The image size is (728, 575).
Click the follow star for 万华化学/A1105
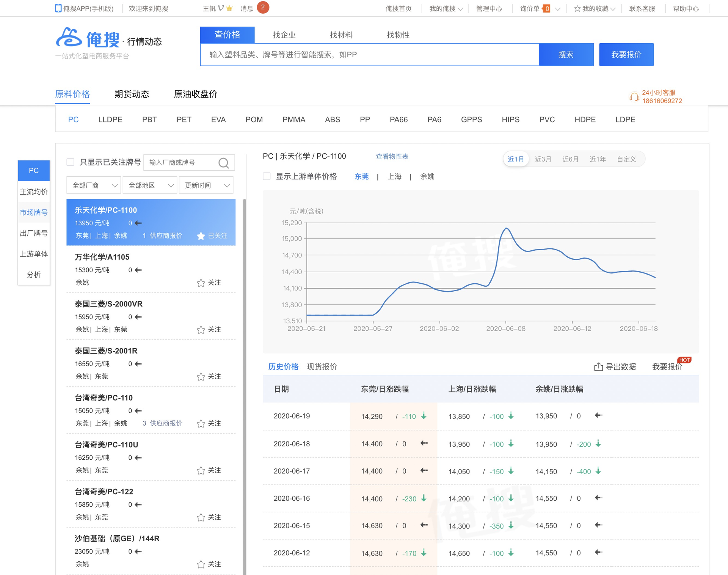point(201,283)
